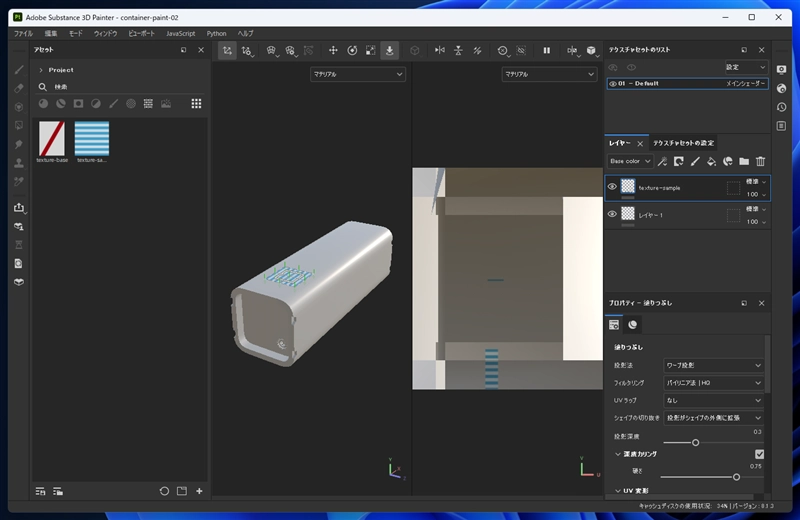Collapse the UV 変形 section

click(618, 491)
